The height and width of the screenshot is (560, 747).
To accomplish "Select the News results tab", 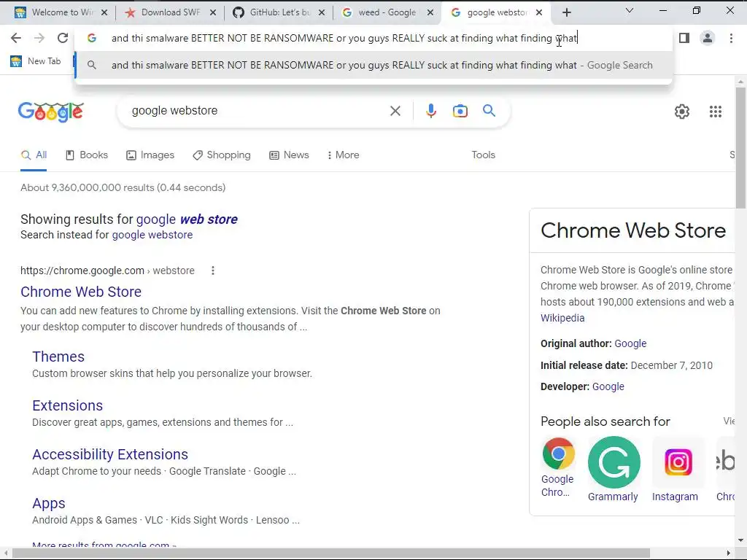I will pos(289,155).
